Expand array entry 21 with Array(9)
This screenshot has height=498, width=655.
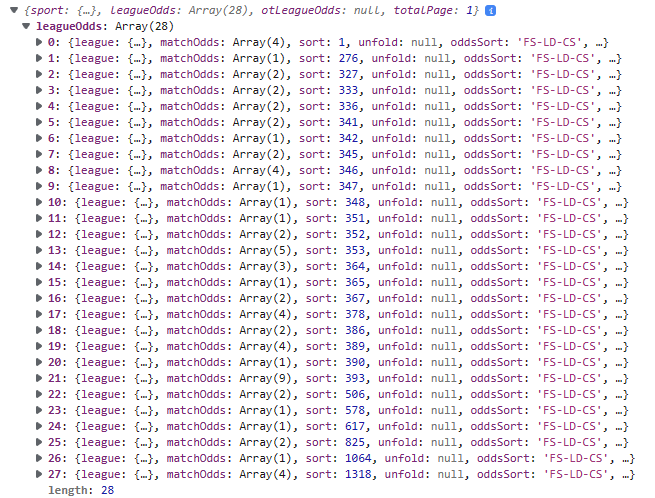point(39,378)
